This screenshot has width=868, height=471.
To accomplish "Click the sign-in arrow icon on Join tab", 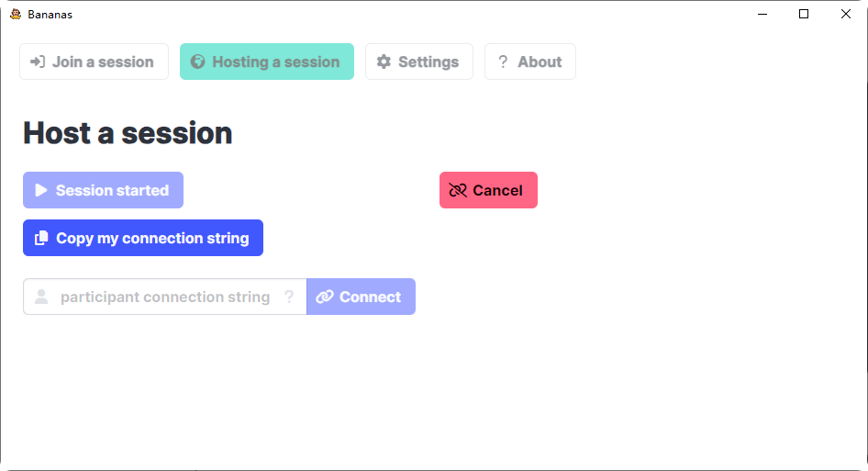I will [38, 62].
